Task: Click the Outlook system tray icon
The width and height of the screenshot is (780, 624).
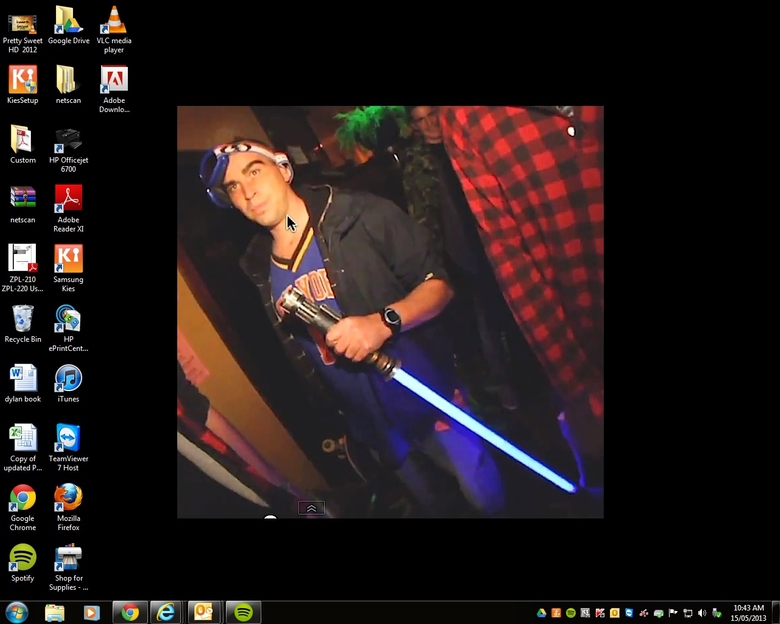Action: tap(614, 613)
